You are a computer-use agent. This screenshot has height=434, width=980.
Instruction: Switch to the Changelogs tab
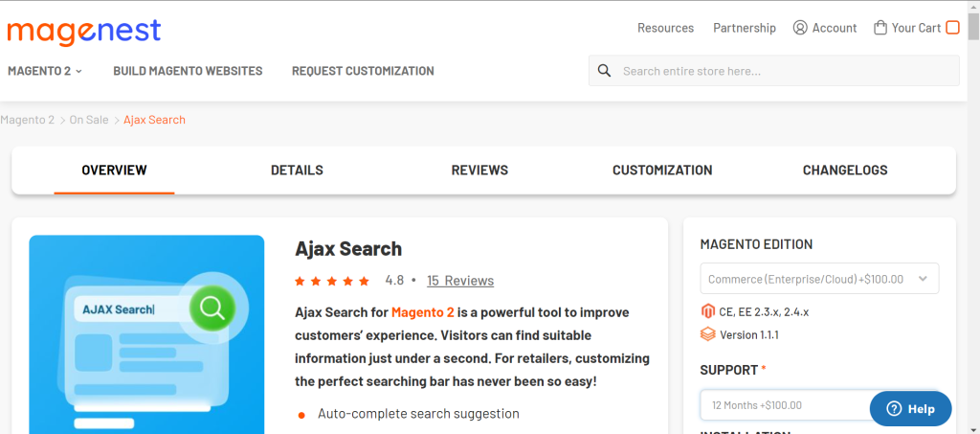coord(845,171)
